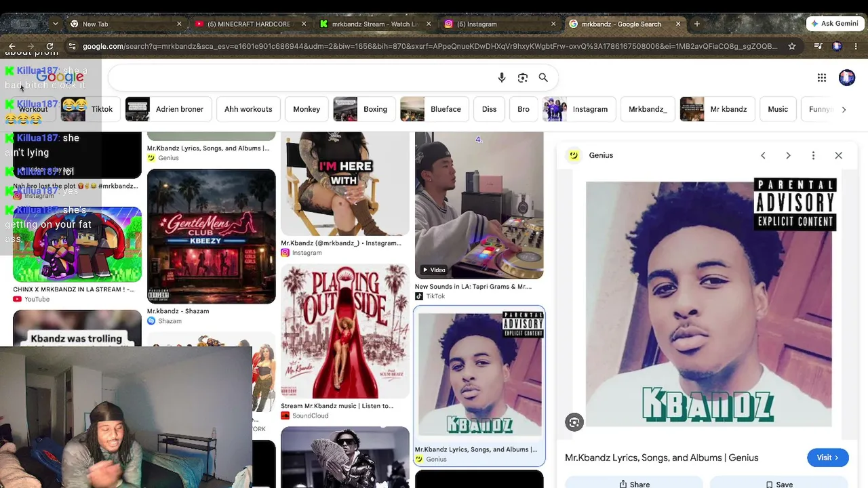Open the media controls toolbar icon
This screenshot has height=488, width=868.
point(818,46)
